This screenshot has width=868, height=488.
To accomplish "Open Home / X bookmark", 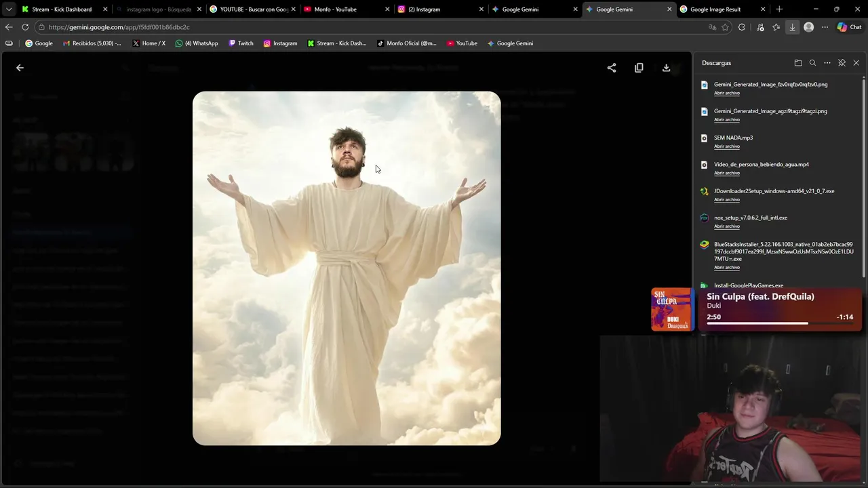I will [149, 43].
